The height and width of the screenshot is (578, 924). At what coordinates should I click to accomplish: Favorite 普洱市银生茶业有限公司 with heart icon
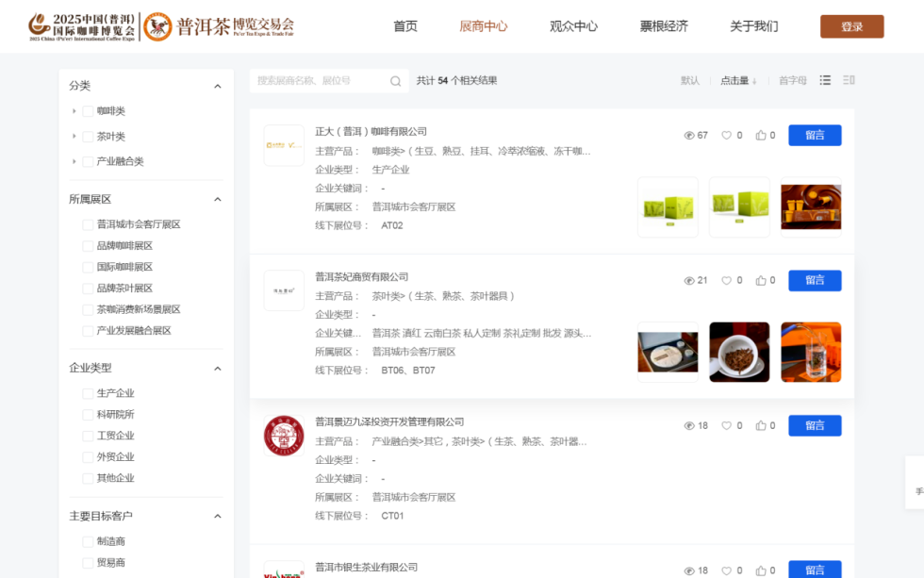click(726, 570)
